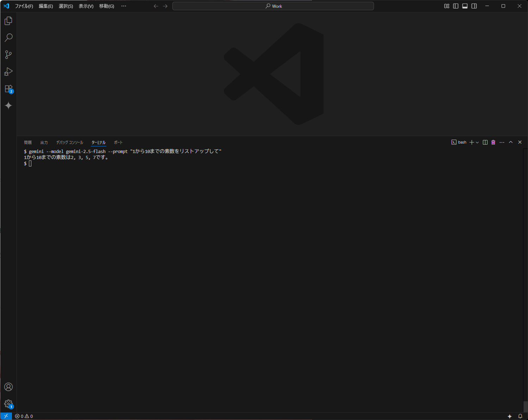Open the terminal profile dropdown arrow
The width and height of the screenshot is (528, 420).
click(478, 142)
